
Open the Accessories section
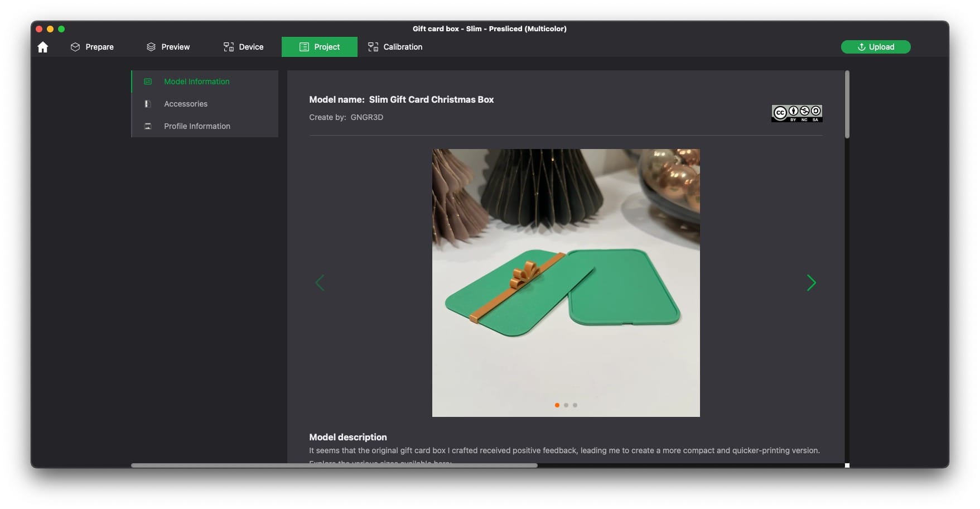[x=185, y=104]
